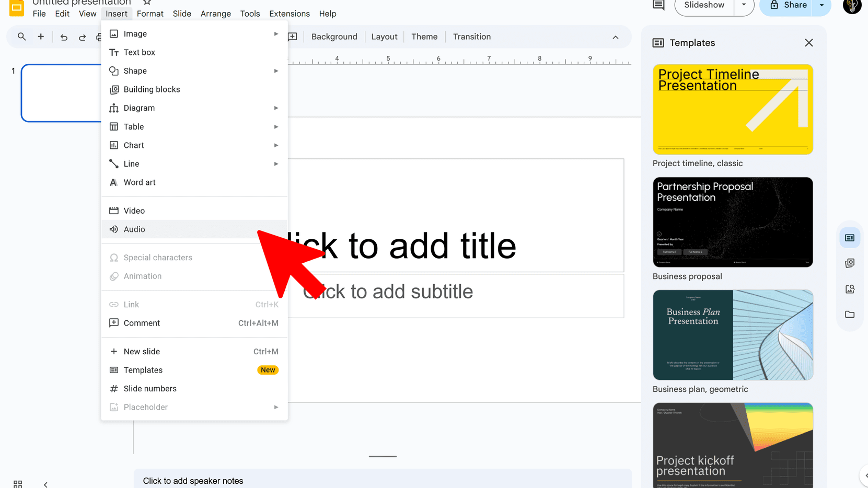
Task: Select Audio in the Insert menu
Action: (x=194, y=229)
